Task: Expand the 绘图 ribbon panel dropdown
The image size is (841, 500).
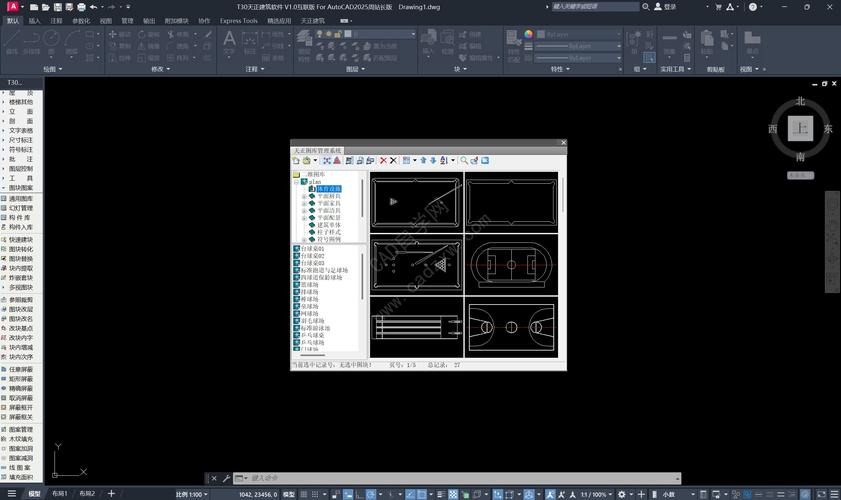Action: pos(53,69)
